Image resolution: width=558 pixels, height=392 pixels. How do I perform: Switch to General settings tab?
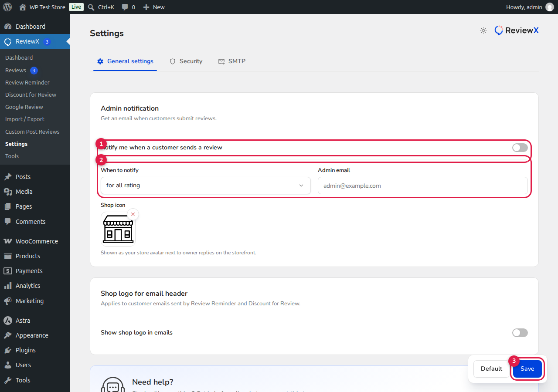click(x=125, y=61)
